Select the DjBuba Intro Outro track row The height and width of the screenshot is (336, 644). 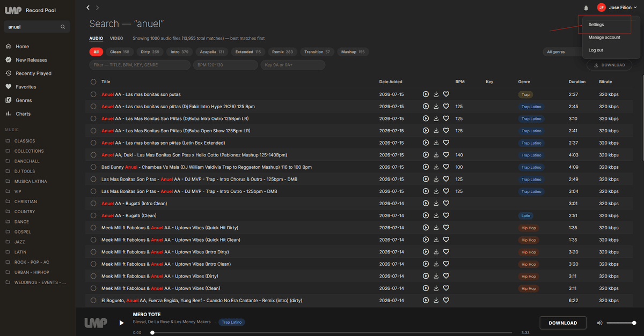click(93, 118)
